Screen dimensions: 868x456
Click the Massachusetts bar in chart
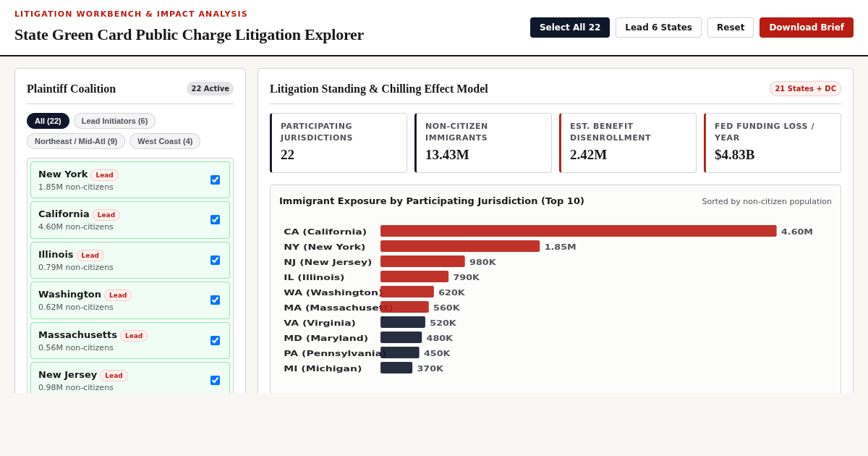point(404,307)
